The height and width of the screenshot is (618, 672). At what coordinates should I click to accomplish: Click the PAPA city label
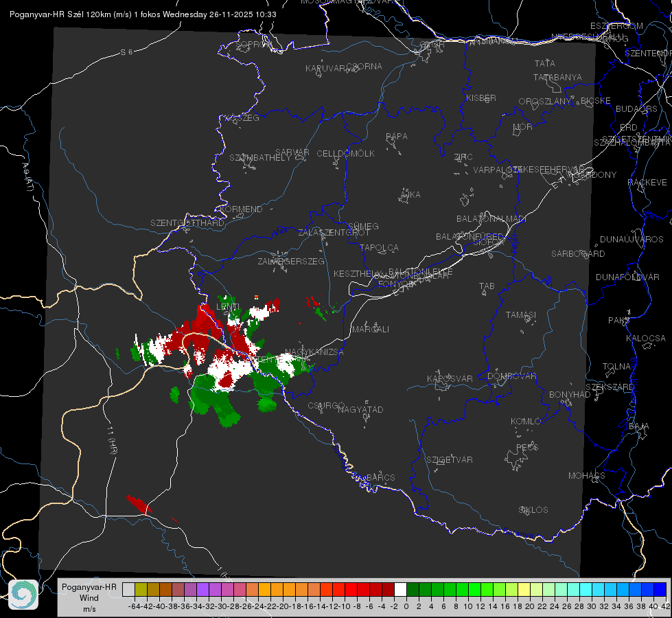tap(397, 137)
